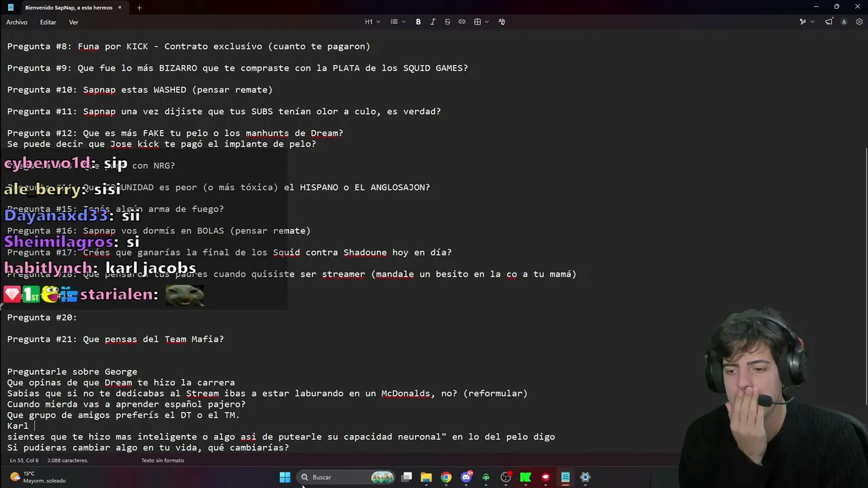Image resolution: width=868 pixels, height=488 pixels.
Task: Click the megaphone notification icon
Action: (829, 22)
